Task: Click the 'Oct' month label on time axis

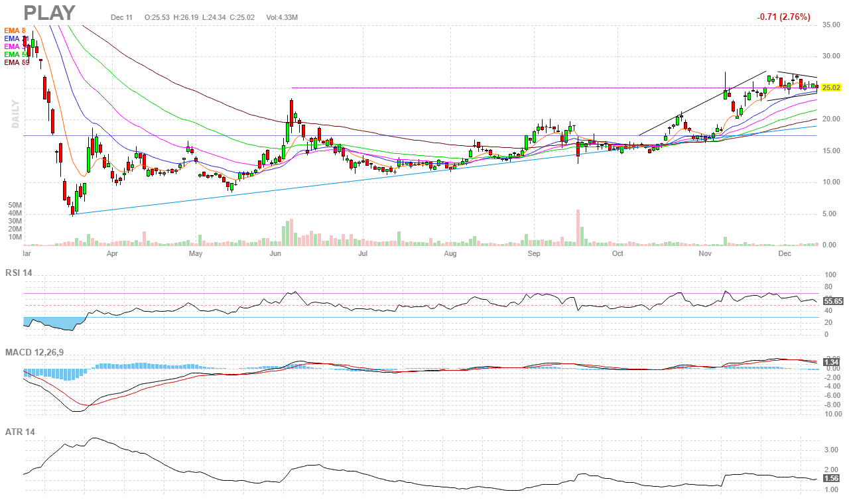Action: [618, 254]
